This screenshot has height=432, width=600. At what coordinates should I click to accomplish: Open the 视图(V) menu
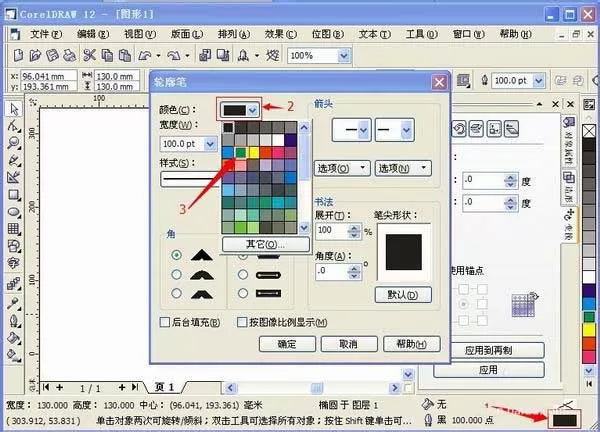click(x=140, y=34)
